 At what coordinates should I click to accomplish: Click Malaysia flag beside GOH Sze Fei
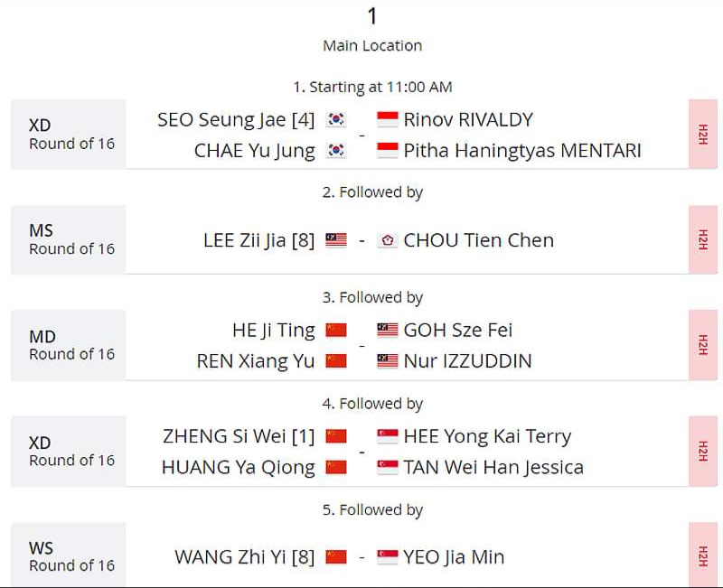pyautogui.click(x=388, y=330)
